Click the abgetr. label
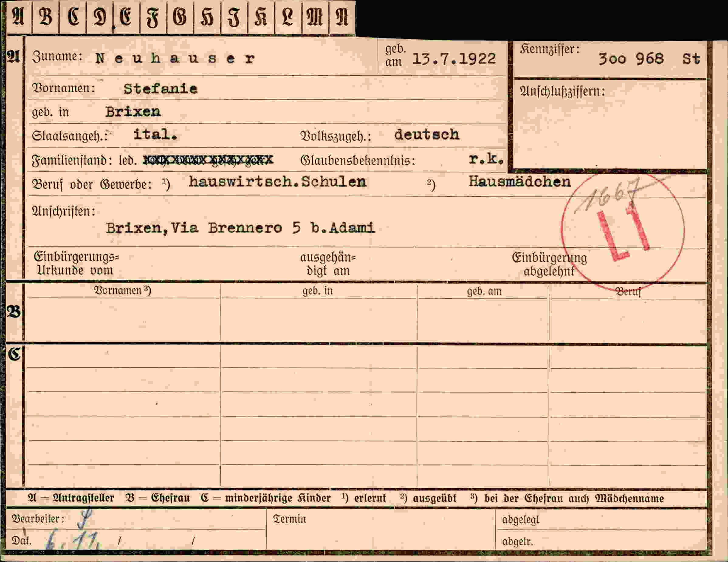Viewport: 728px width, 562px height. 518,542
